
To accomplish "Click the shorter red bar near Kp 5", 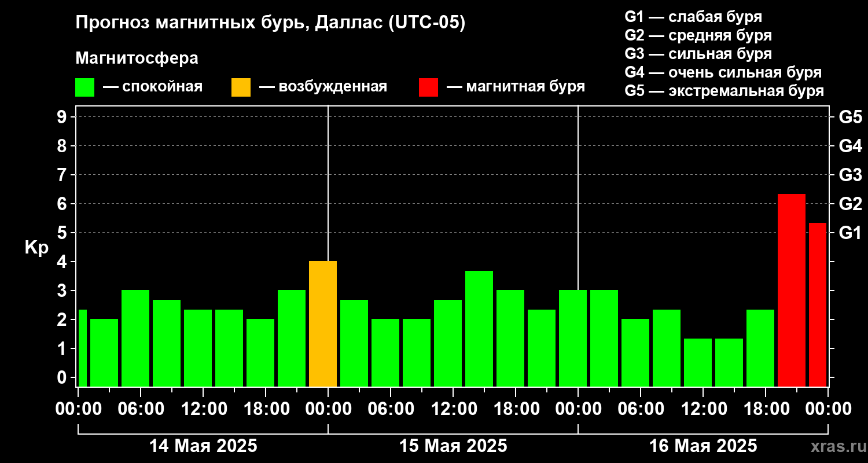I will (x=818, y=304).
